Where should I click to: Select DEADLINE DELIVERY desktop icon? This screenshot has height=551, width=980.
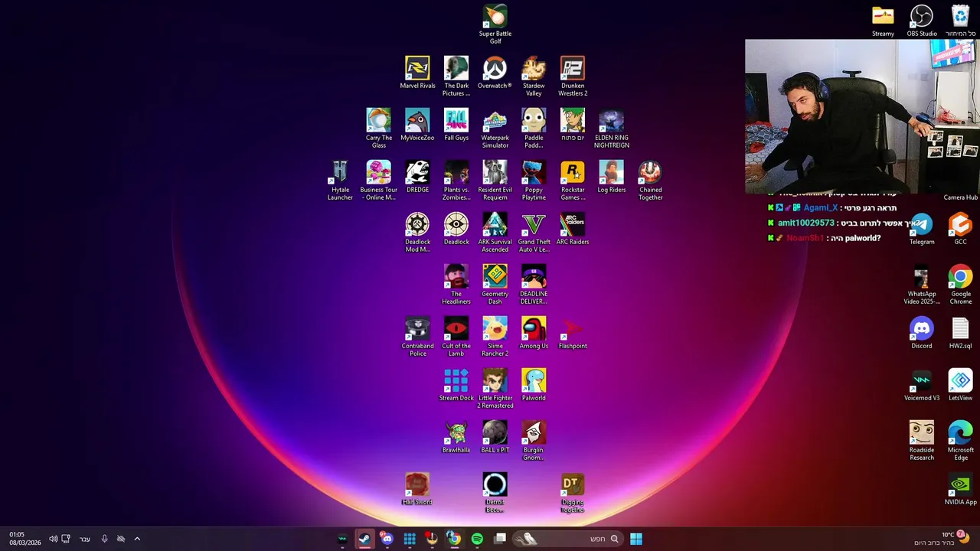[x=534, y=284]
